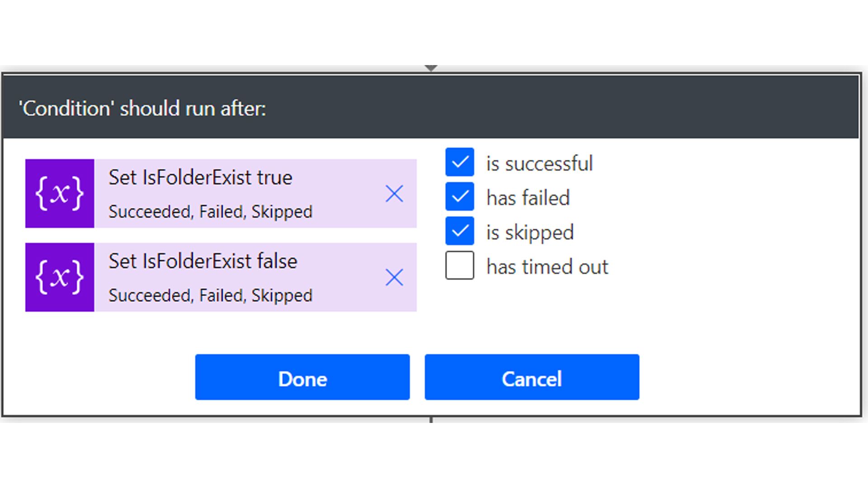The image size is (868, 488).
Task: Remove Set IsFolderExist true with its X
Action: click(x=394, y=194)
